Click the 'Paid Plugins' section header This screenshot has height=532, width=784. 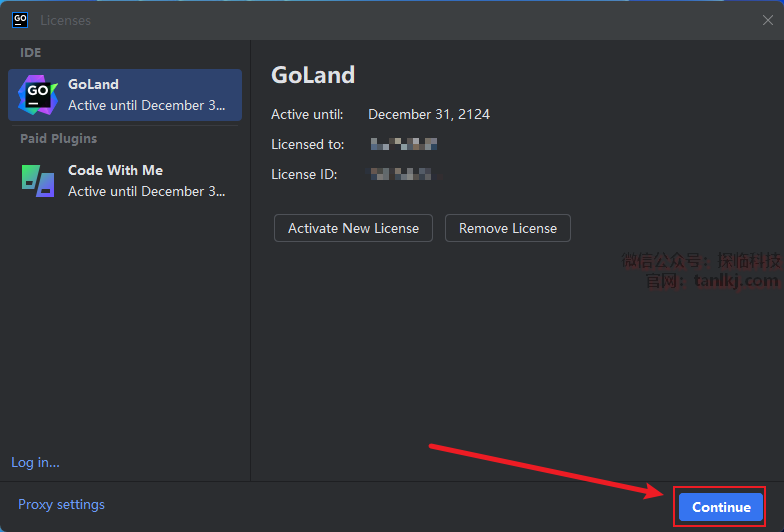point(58,138)
